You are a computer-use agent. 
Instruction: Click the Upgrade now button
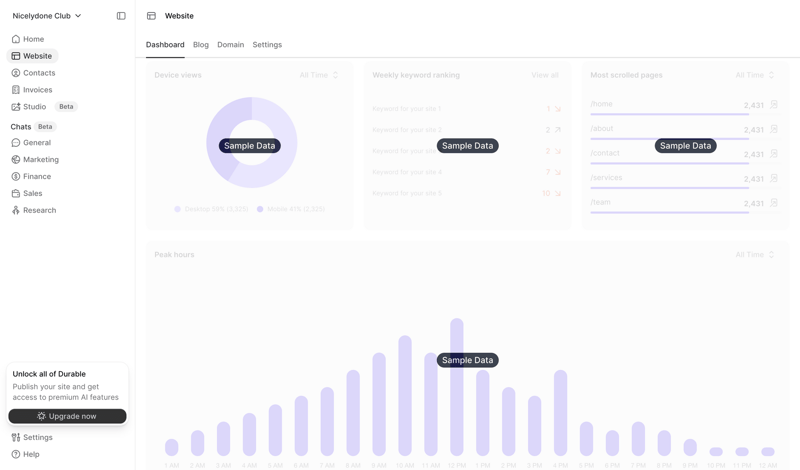tap(67, 416)
